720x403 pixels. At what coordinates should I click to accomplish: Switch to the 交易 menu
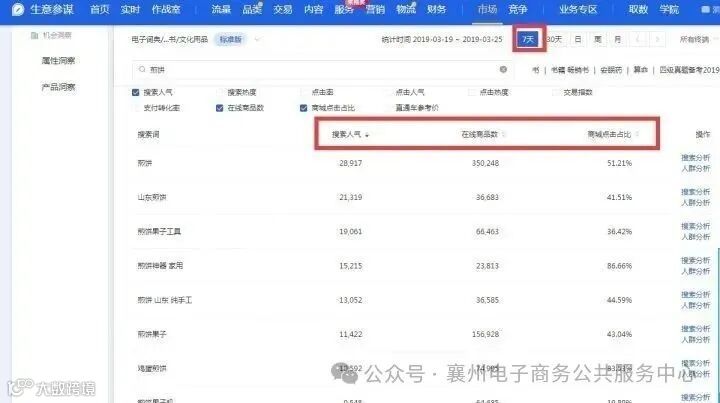pos(282,9)
